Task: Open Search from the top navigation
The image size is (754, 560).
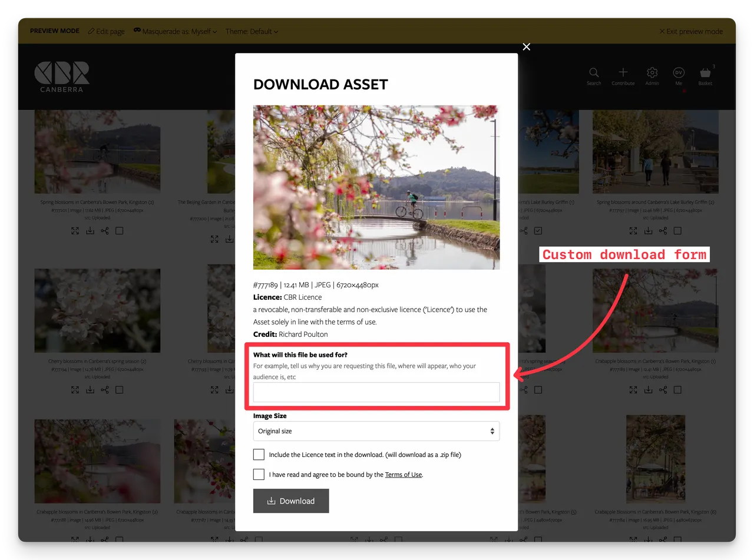Action: [594, 74]
